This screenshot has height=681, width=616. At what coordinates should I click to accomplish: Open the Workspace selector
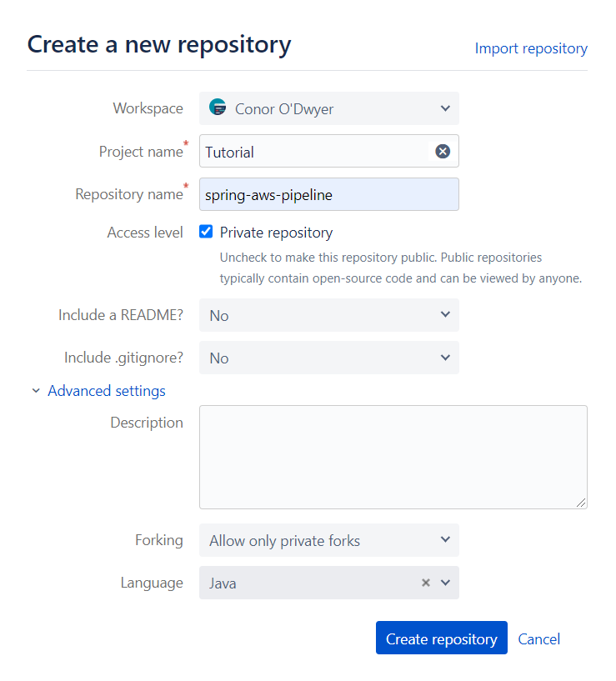[328, 108]
